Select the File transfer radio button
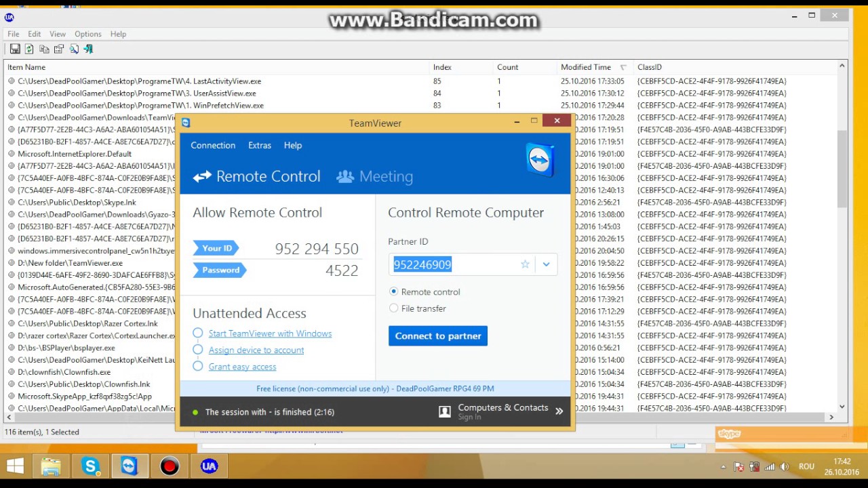The height and width of the screenshot is (488, 868). pyautogui.click(x=394, y=308)
